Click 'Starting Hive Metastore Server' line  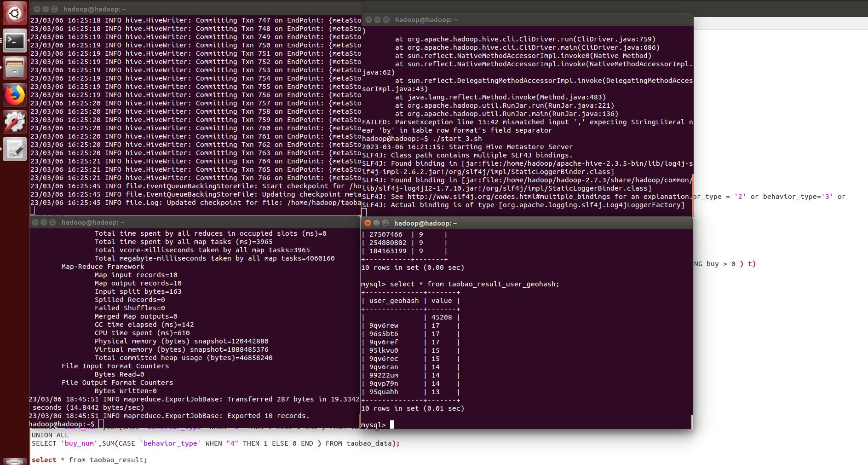click(467, 147)
